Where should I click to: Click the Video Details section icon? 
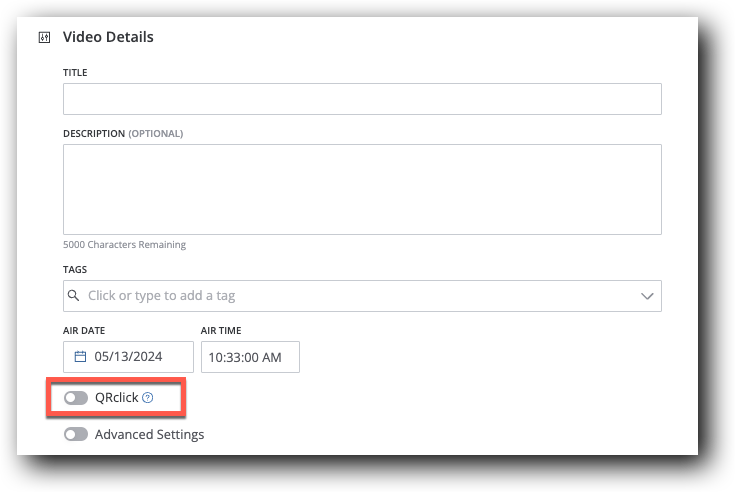(44, 38)
